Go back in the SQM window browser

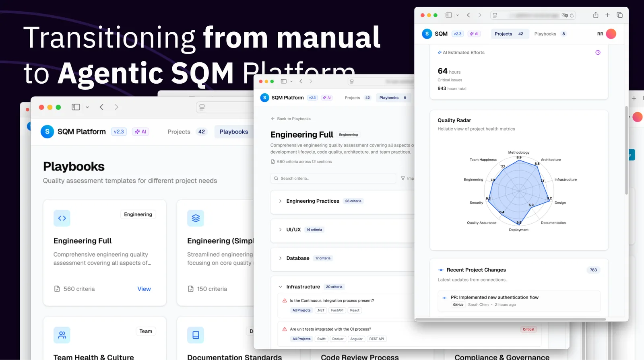pos(469,15)
